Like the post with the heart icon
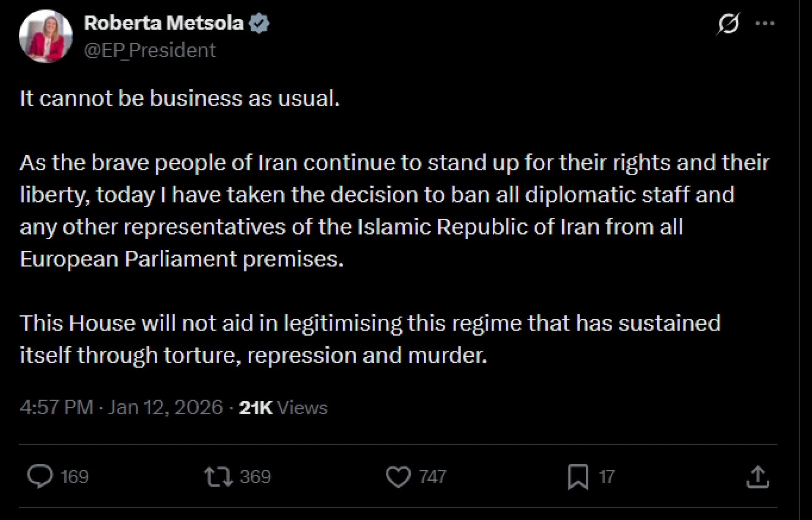This screenshot has height=520, width=812. (x=398, y=476)
